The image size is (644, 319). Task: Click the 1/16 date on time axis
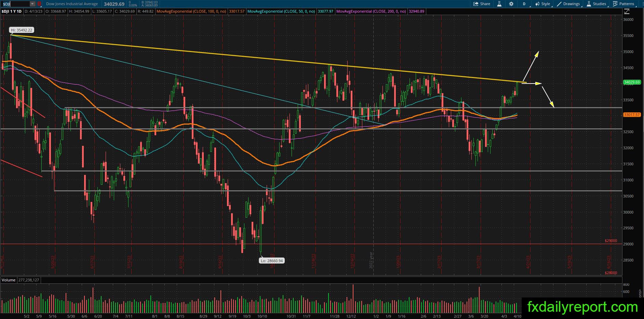point(401,316)
